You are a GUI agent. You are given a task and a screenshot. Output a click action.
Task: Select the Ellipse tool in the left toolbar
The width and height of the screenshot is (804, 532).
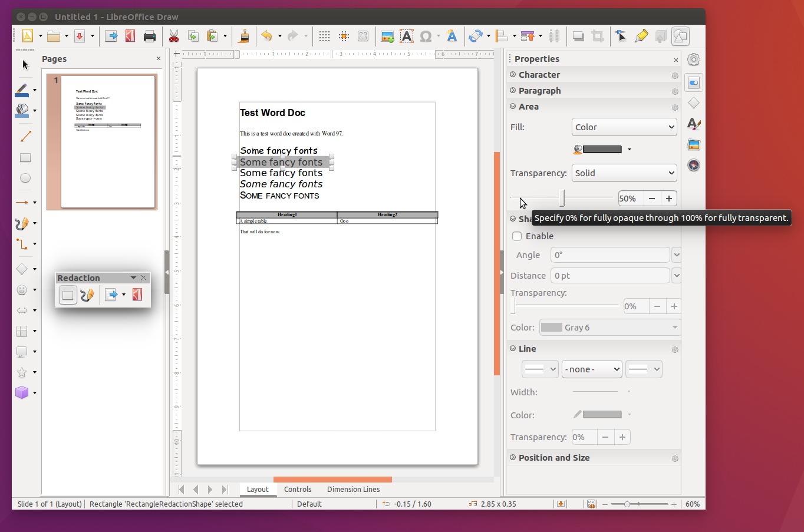[25, 177]
